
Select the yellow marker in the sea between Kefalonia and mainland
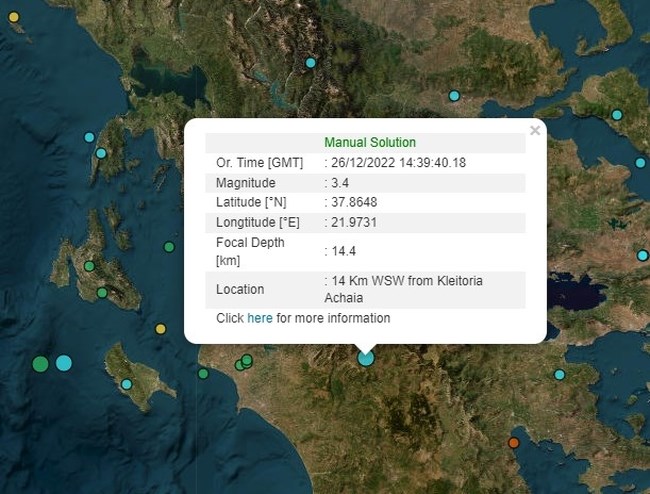coord(160,329)
